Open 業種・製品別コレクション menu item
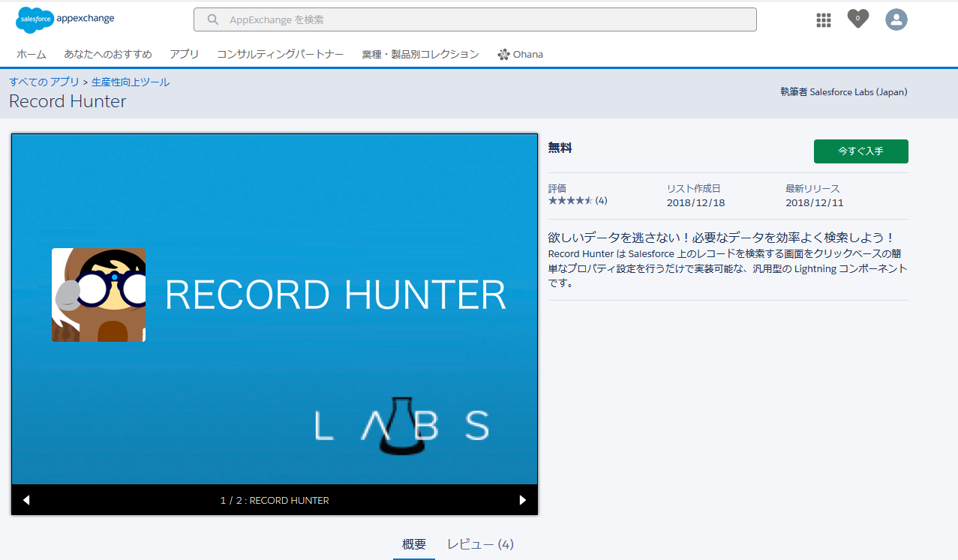This screenshot has width=958, height=560. (420, 55)
